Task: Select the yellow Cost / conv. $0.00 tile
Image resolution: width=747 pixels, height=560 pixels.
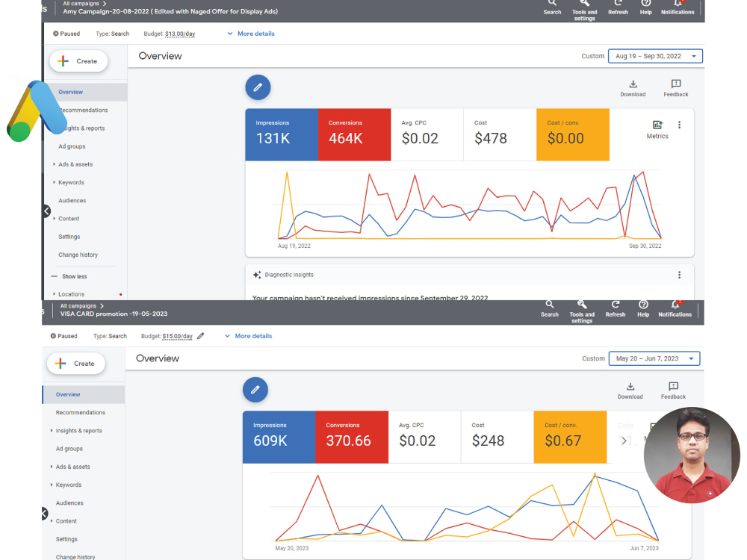Action: point(573,134)
